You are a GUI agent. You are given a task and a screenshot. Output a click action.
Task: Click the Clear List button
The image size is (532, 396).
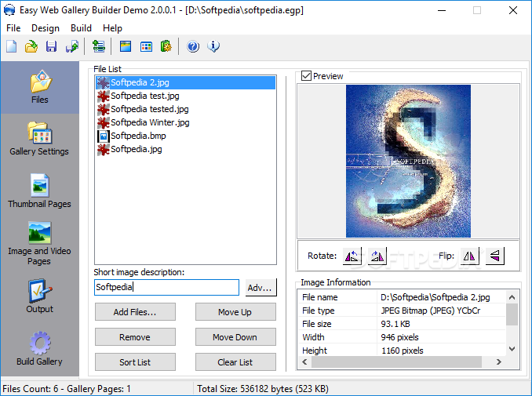(235, 362)
